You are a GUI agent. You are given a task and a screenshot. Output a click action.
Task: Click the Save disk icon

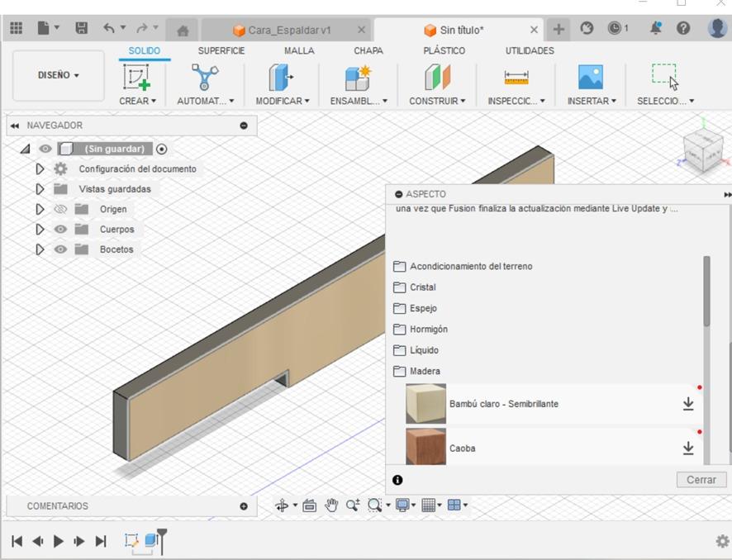(x=82, y=28)
